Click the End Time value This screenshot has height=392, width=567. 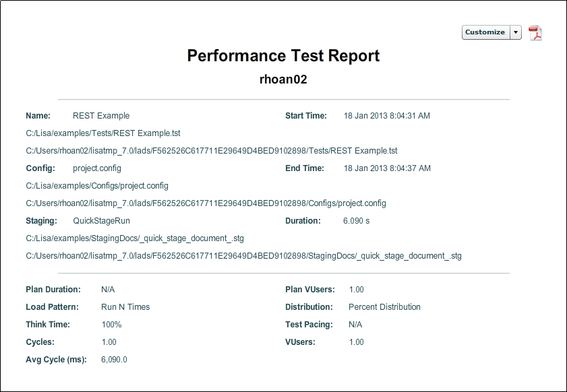pyautogui.click(x=389, y=168)
